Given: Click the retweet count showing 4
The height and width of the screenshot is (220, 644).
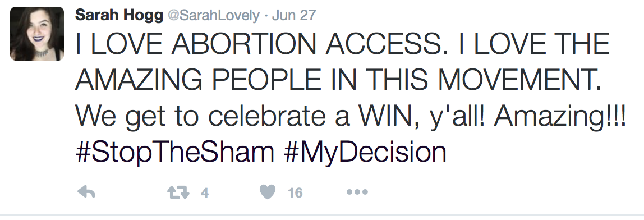Looking at the screenshot, I should (x=205, y=192).
